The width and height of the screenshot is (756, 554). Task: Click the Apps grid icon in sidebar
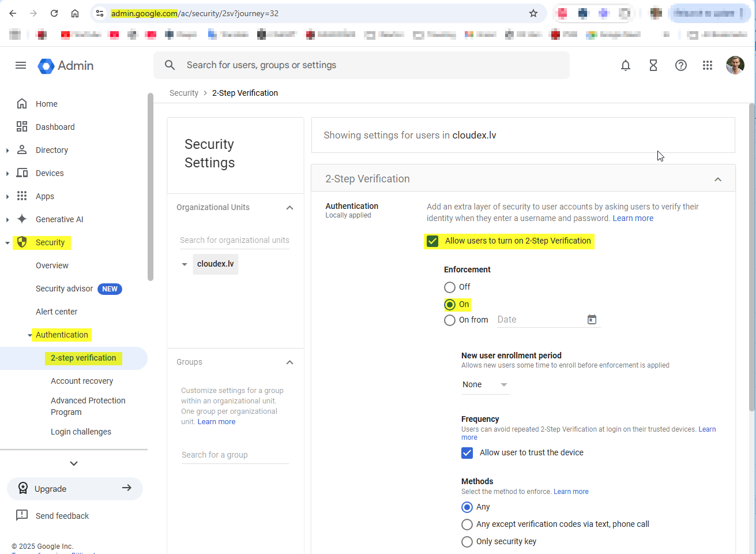click(x=22, y=196)
